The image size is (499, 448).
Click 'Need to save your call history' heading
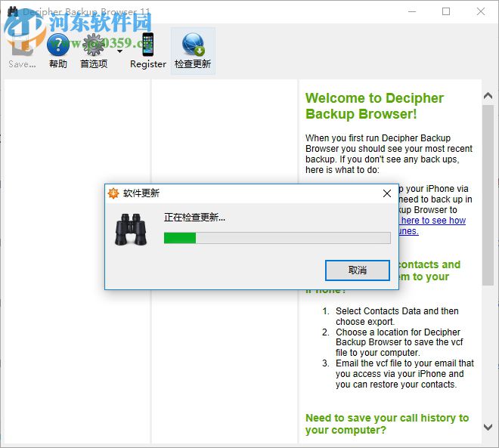click(387, 424)
